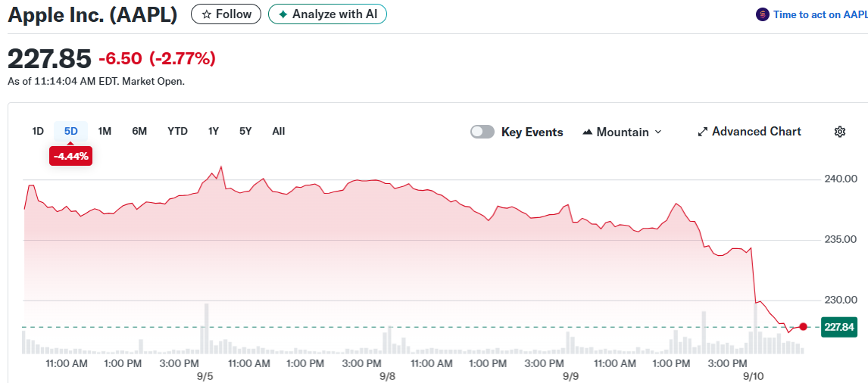Click the (-2.77%) percent change

(182, 58)
